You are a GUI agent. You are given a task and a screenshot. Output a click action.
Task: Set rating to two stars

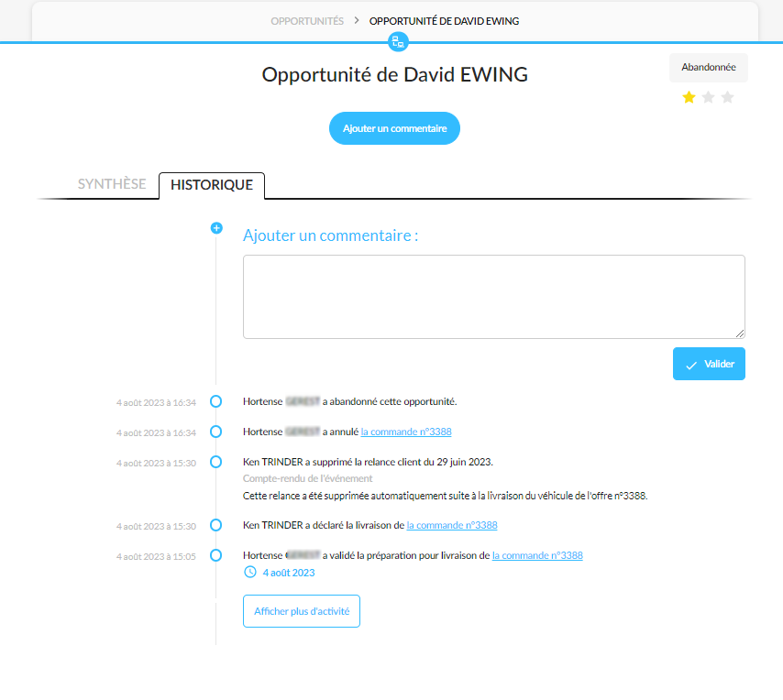coord(708,97)
